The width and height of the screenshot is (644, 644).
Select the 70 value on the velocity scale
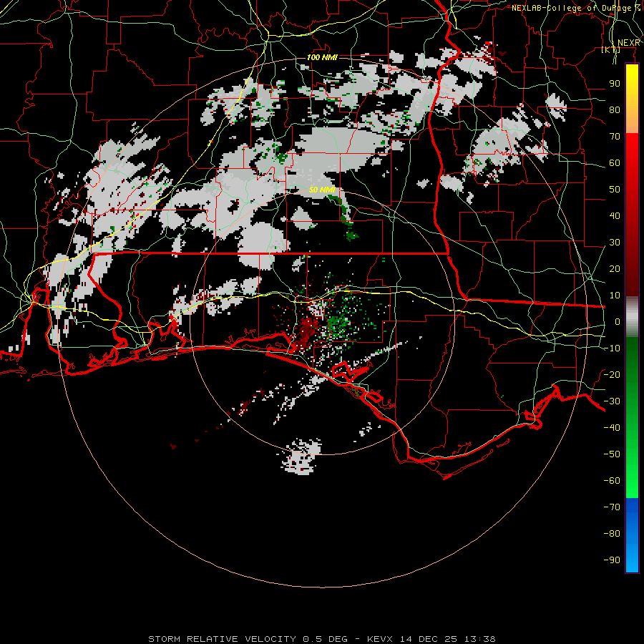(x=615, y=137)
